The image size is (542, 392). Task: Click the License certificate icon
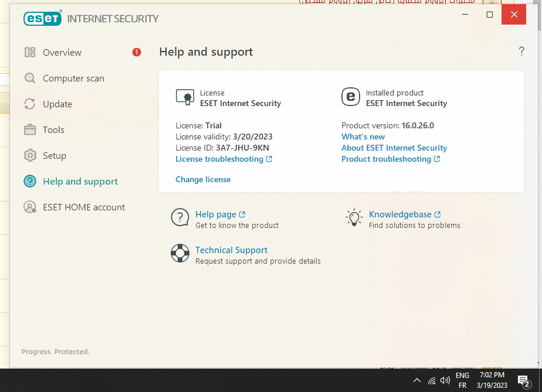pyautogui.click(x=185, y=97)
